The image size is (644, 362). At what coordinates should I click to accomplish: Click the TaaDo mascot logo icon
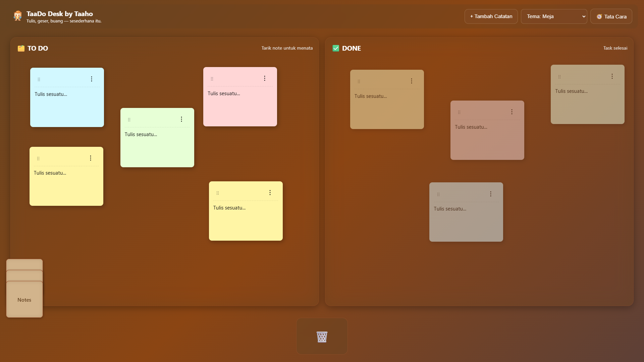point(17,16)
